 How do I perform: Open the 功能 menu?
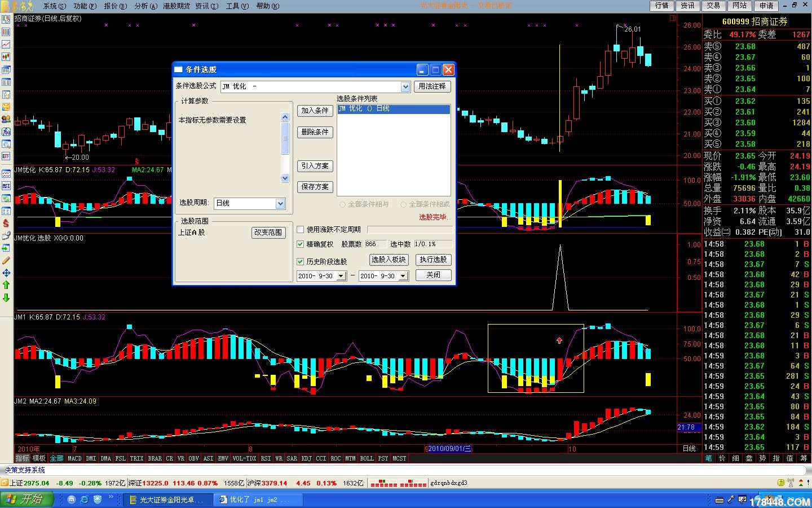coord(85,6)
